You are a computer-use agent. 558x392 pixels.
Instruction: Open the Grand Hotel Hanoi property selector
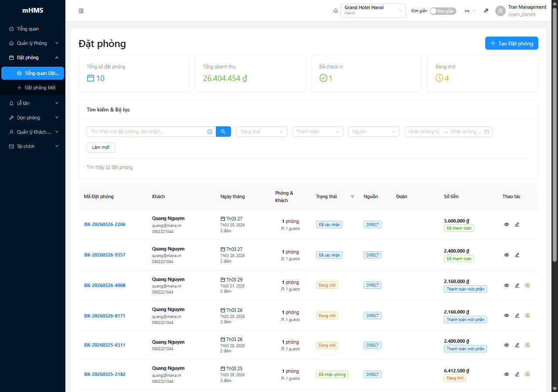373,11
